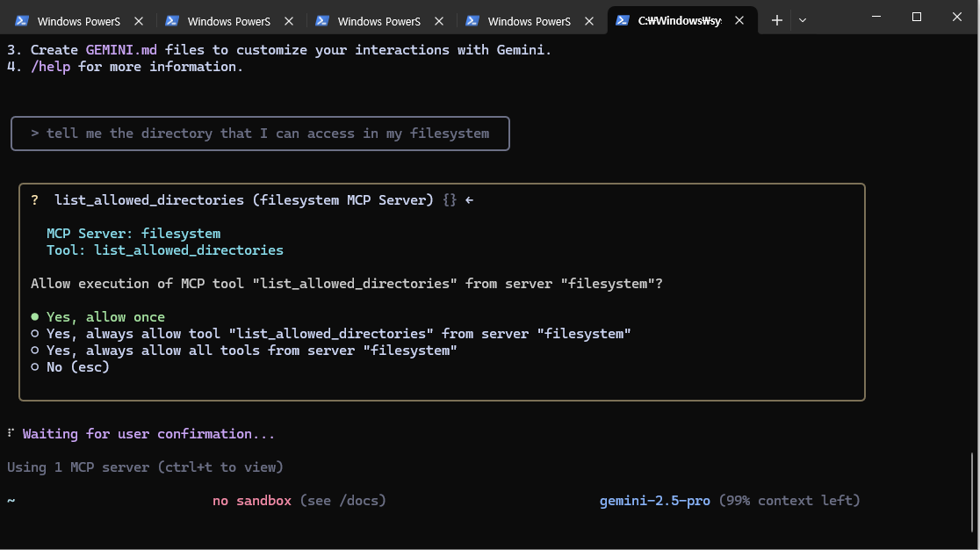
Task: Choose always allow tool "list_allowed_directories" option
Action: tap(331, 334)
